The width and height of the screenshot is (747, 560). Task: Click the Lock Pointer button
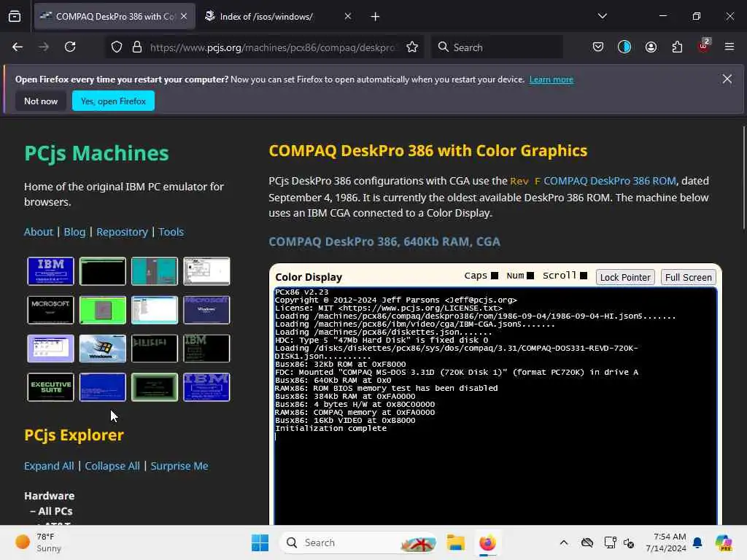click(625, 277)
